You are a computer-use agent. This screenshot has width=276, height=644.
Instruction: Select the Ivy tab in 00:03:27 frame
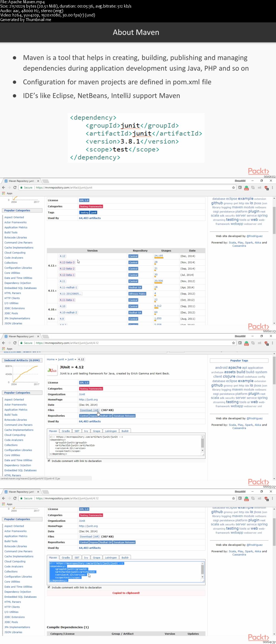(86, 431)
